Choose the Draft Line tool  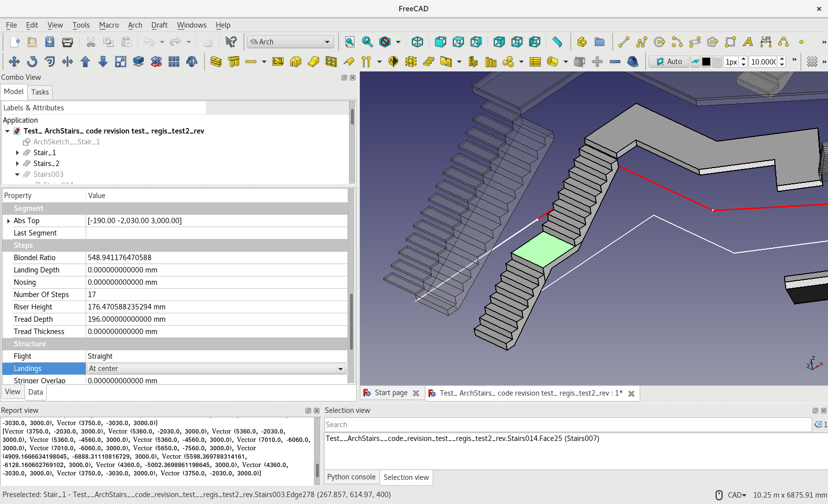(623, 42)
